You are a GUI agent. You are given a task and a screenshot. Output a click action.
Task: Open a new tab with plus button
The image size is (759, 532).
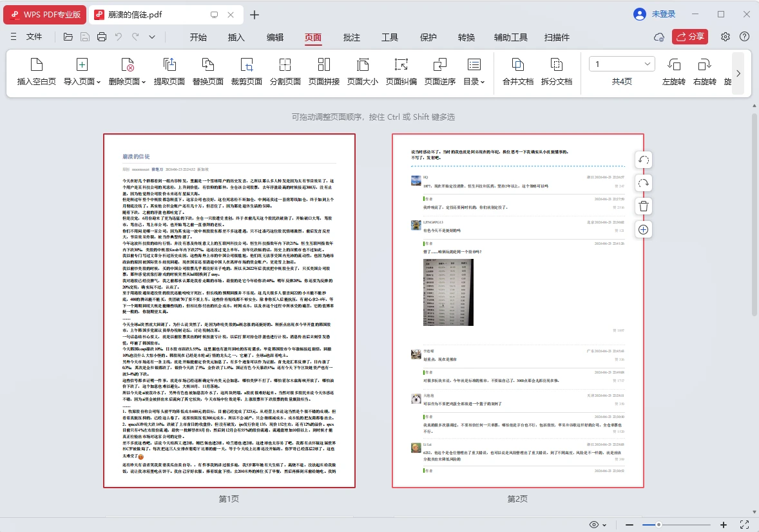point(254,15)
